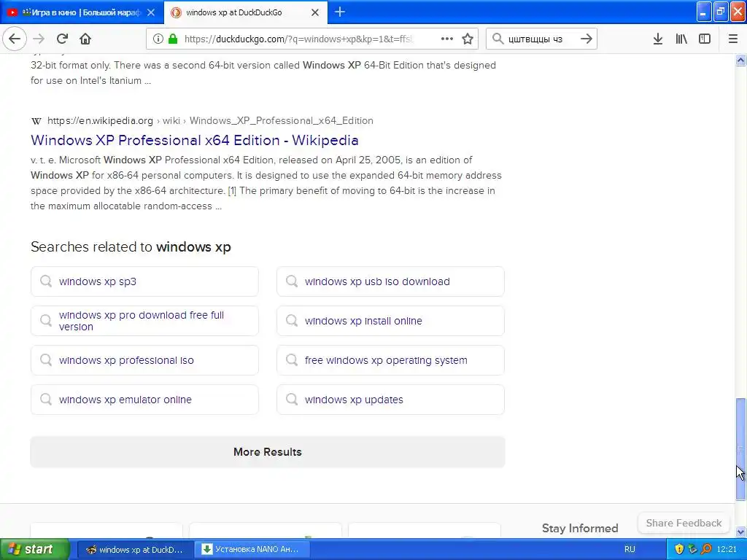Switch to Установка NANO taskbar window
Image resolution: width=747 pixels, height=560 pixels.
coord(252,550)
